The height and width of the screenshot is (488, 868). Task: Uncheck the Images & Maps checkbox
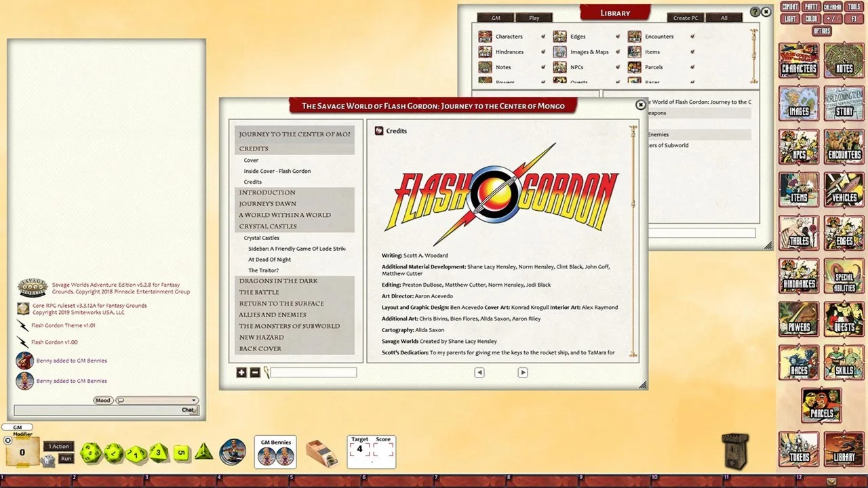(x=618, y=52)
